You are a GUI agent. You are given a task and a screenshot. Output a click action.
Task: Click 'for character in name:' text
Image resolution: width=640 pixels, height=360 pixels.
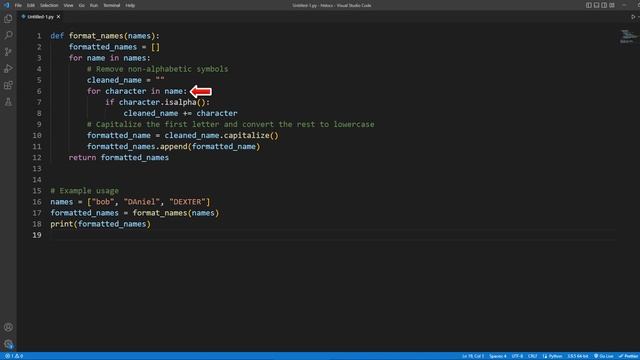137,91
